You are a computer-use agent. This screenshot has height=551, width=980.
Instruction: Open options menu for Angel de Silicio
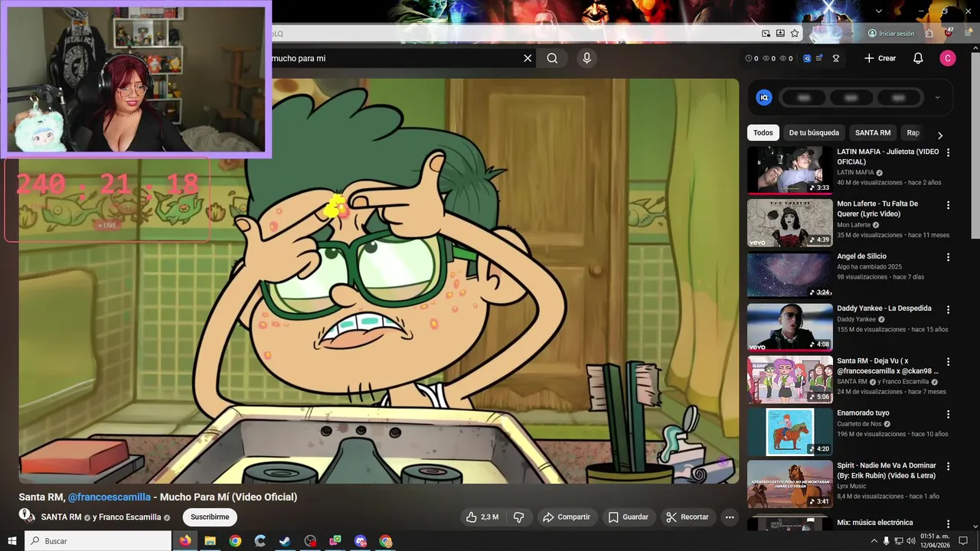point(948,257)
